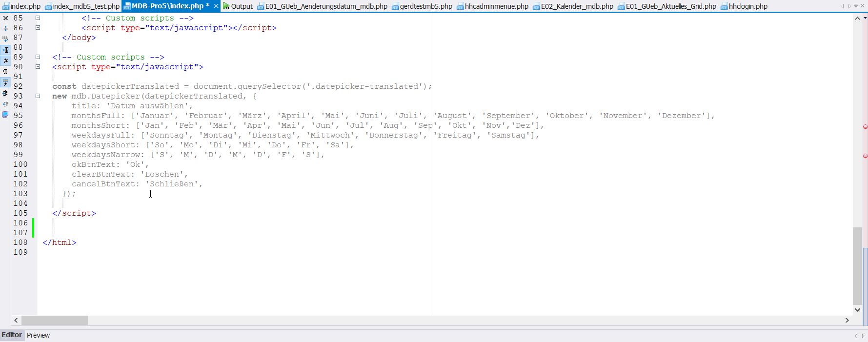Click the vertical scrollbar down arrow
Image resolution: width=868 pixels, height=342 pixels.
(x=857, y=310)
